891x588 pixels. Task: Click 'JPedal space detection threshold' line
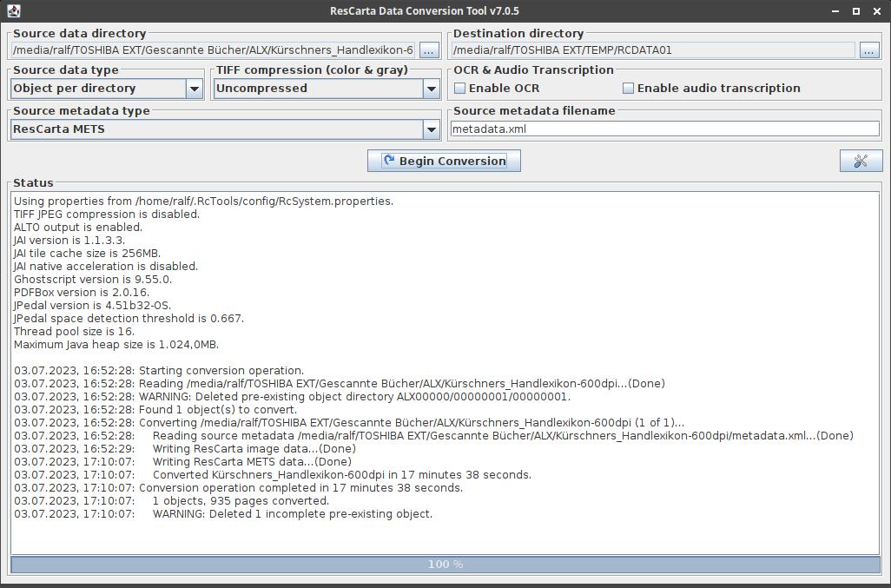[x=129, y=318]
